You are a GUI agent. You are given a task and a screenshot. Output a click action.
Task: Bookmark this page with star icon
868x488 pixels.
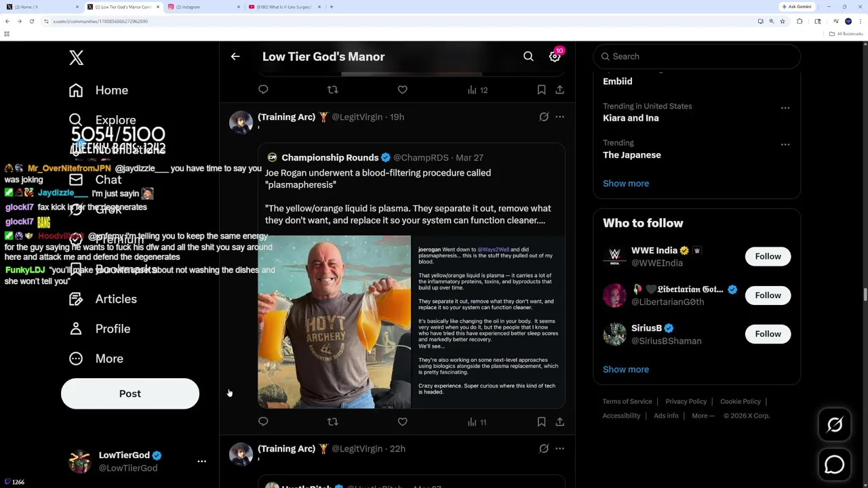(782, 21)
